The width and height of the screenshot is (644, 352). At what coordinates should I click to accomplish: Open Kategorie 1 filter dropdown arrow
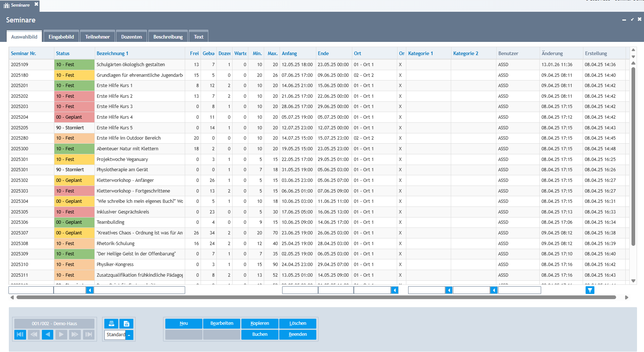coord(449,290)
